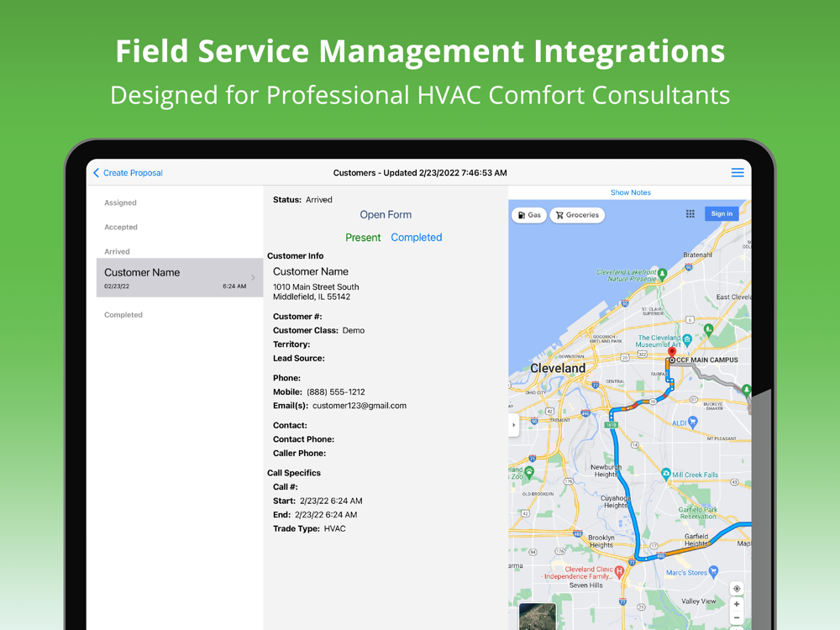Center map on my location
This screenshot has width=840, height=630.
coord(737,588)
